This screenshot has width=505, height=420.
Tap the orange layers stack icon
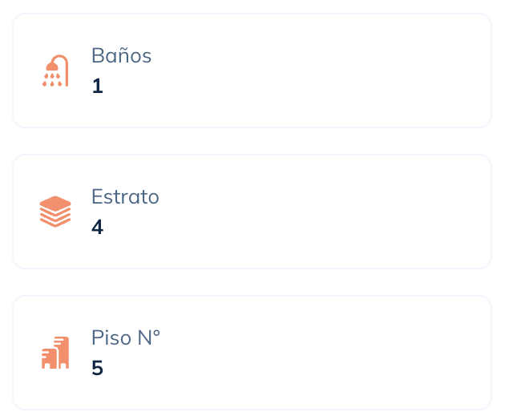pyautogui.click(x=55, y=212)
